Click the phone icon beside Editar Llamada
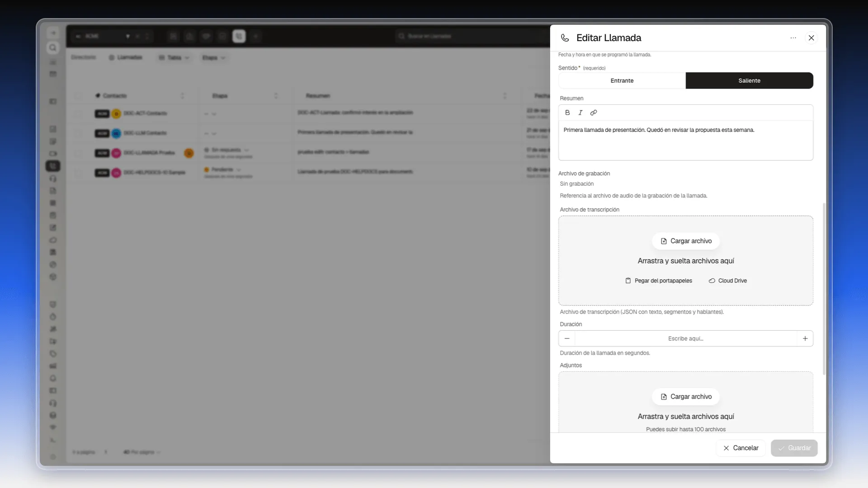Viewport: 868px width, 488px height. (565, 38)
